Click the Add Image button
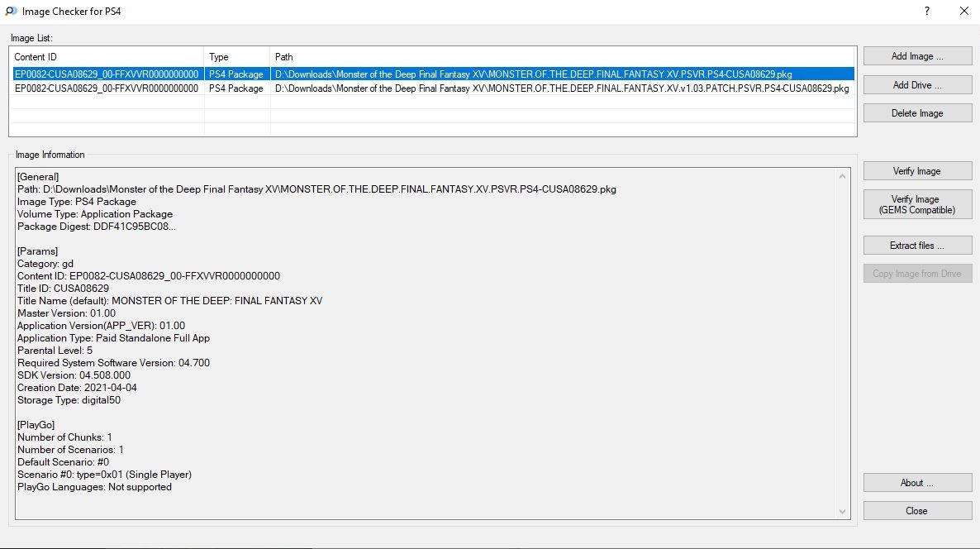This screenshot has height=549, width=980. [x=917, y=56]
